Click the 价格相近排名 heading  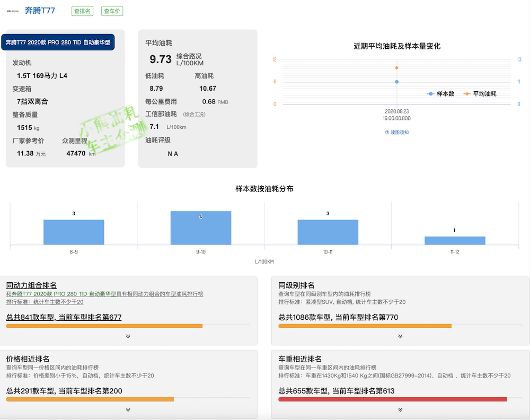28,359
